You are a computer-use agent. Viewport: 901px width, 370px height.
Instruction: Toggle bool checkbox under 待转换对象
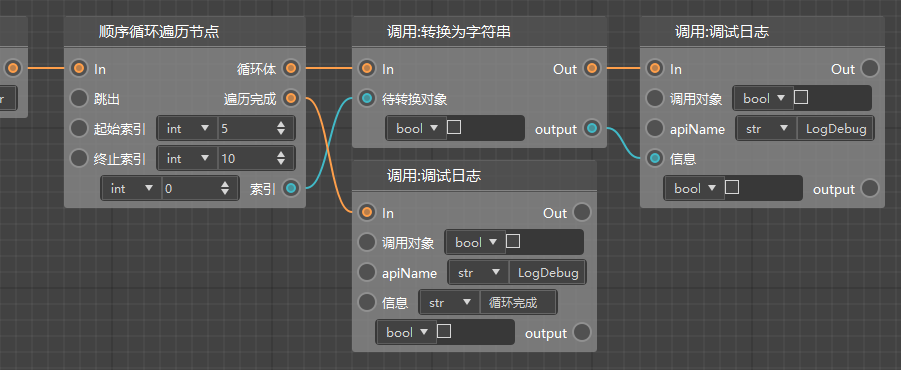[x=454, y=127]
